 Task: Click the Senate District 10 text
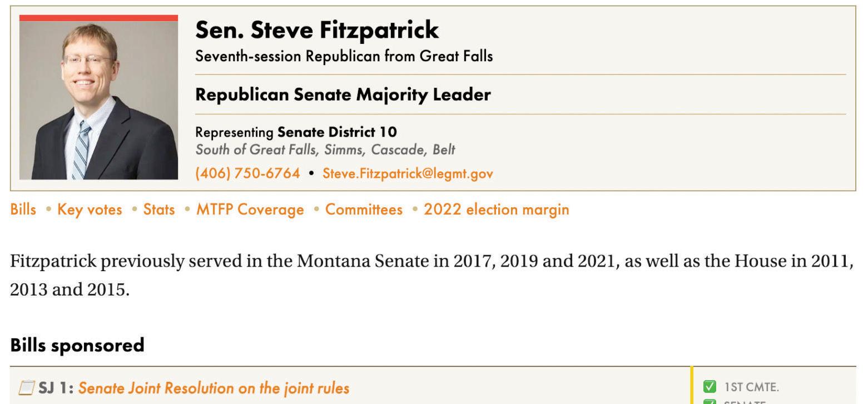coord(337,132)
